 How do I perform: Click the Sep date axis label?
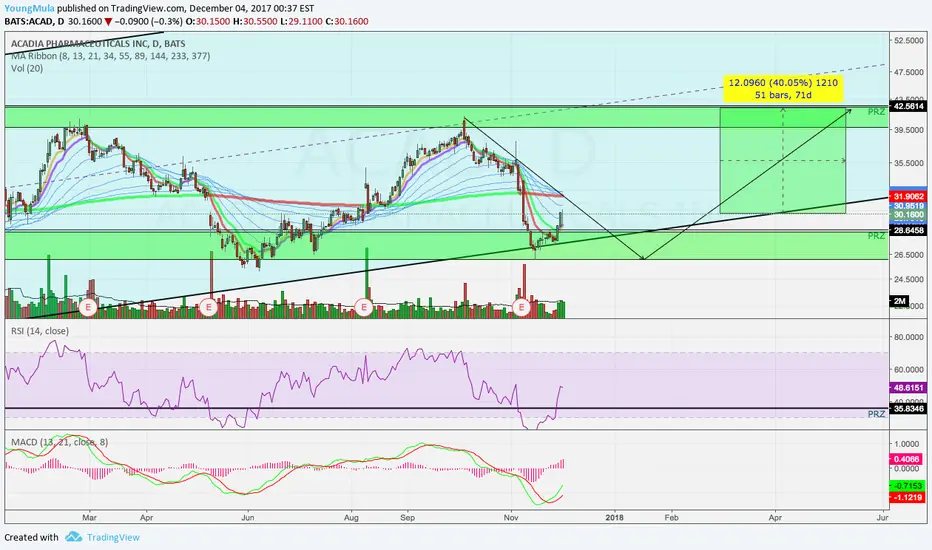407,517
